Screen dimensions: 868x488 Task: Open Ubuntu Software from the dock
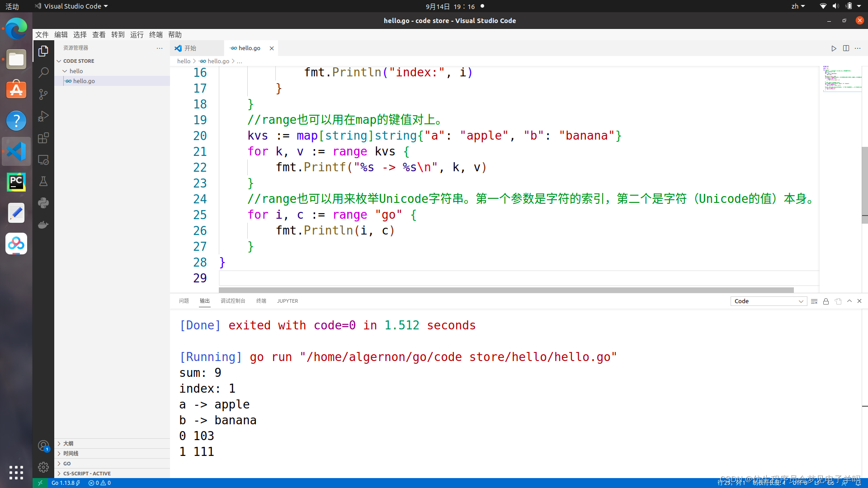(x=16, y=90)
